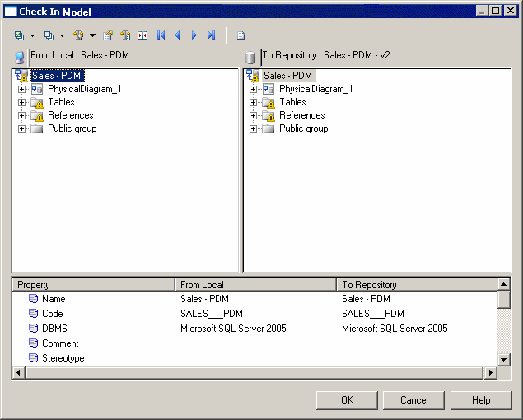Screen dimensions: 523x420
Task: Jump to the last difference
Action: pos(211,35)
